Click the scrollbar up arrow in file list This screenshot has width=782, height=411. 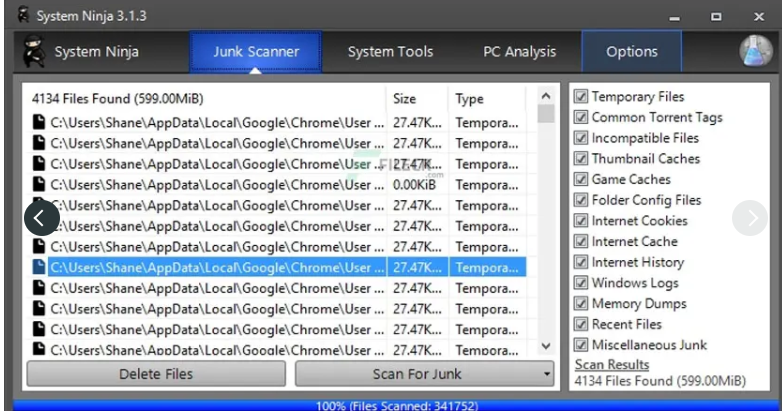(x=546, y=96)
